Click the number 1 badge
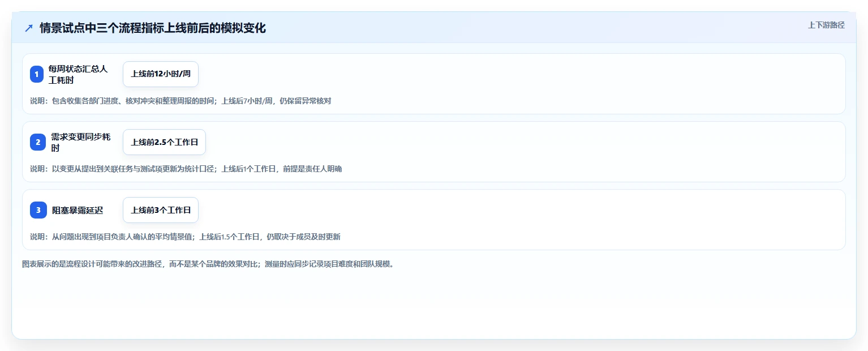This screenshot has height=351, width=868. [37, 74]
